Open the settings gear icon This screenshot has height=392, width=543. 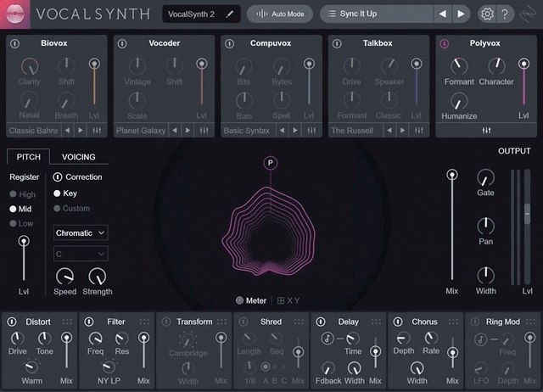pyautogui.click(x=486, y=14)
